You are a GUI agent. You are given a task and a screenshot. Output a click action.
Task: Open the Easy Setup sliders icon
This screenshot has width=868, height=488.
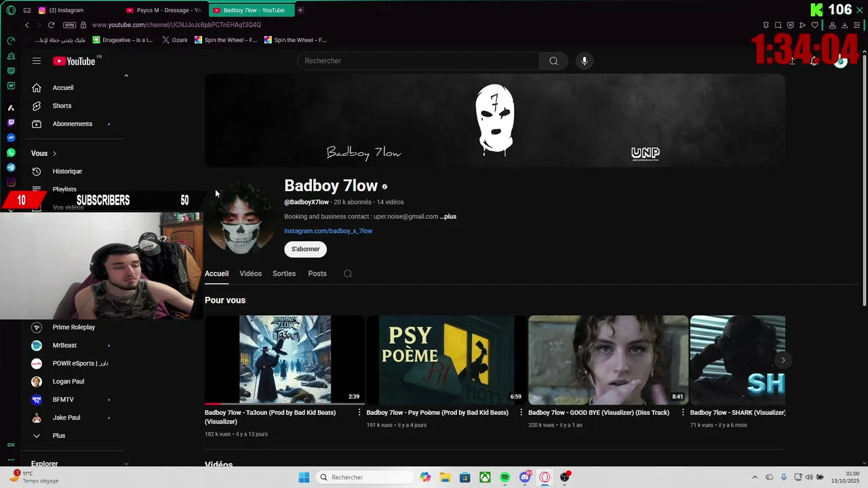(x=857, y=25)
